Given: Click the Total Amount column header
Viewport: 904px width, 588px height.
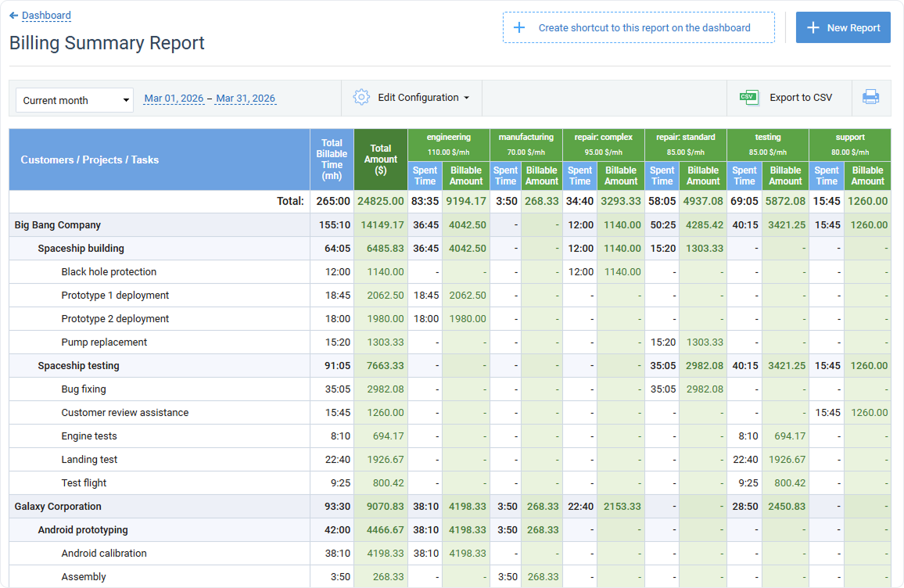Looking at the screenshot, I should point(380,160).
